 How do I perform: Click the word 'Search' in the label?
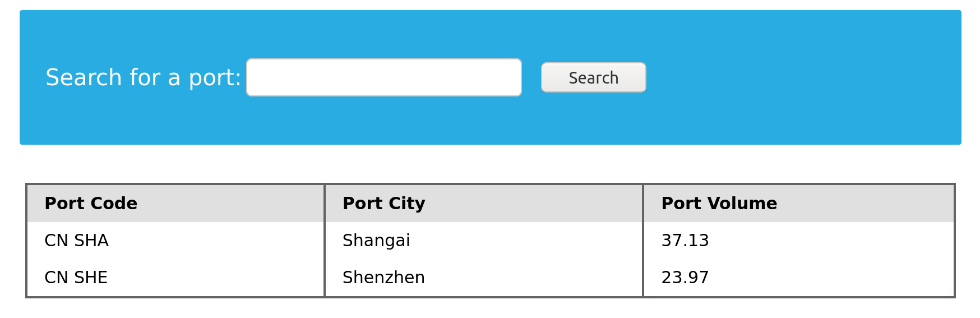(84, 77)
